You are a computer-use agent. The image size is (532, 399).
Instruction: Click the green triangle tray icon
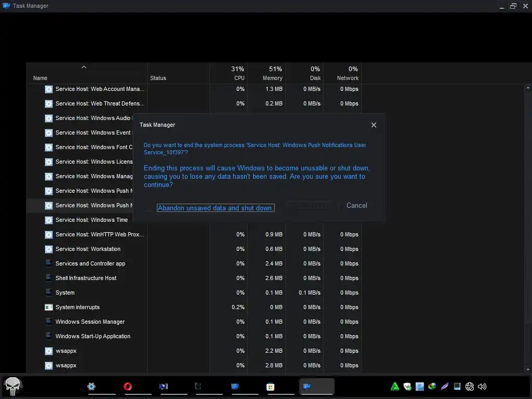point(395,387)
